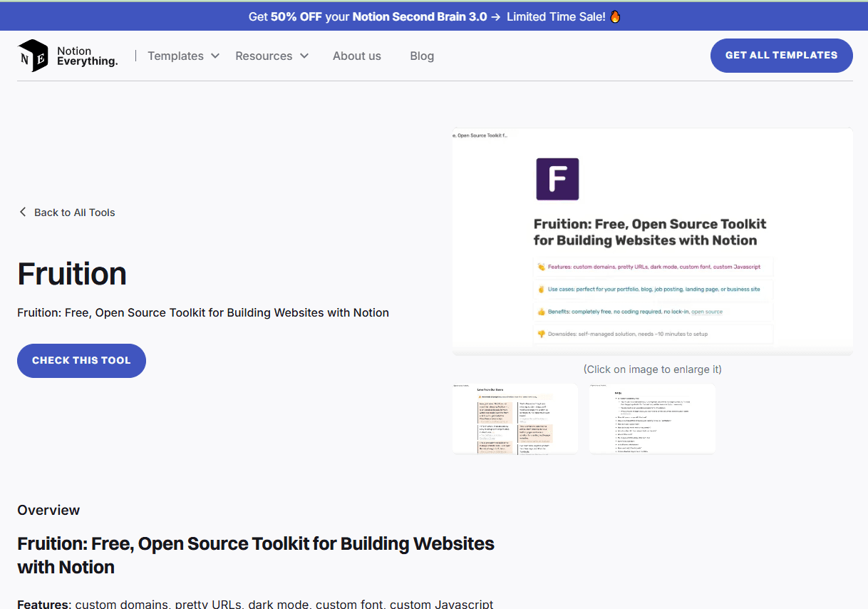Click the 'Notion Everything.' brand text

coord(87,56)
